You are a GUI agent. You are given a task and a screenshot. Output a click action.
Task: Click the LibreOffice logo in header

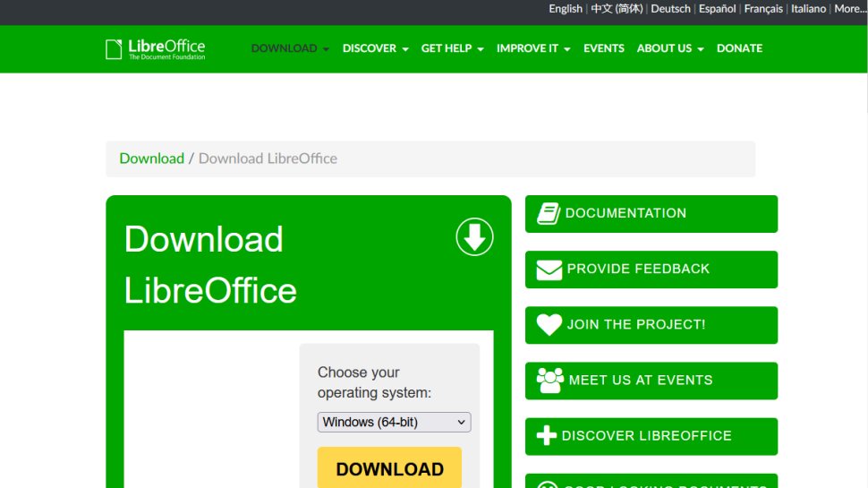pos(156,48)
